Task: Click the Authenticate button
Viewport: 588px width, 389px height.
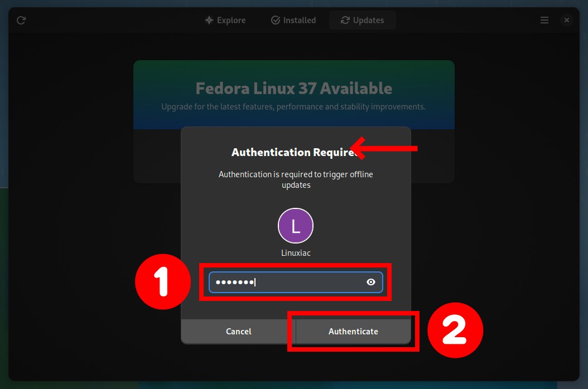Action: pyautogui.click(x=353, y=331)
